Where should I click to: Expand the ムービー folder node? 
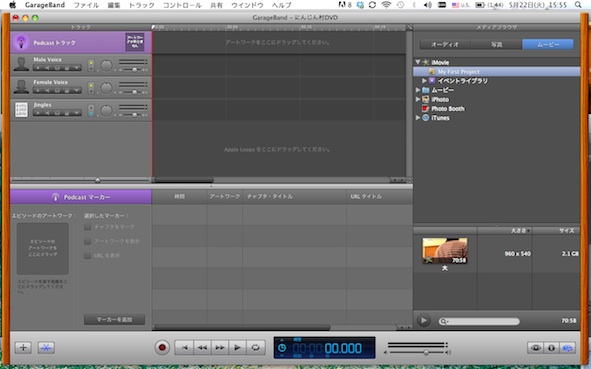point(418,90)
